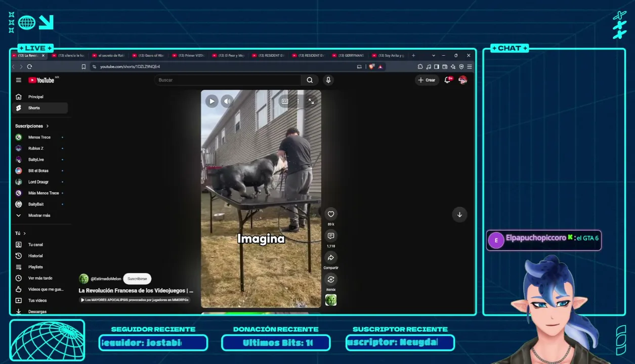Image resolution: width=635 pixels, height=364 pixels.
Task: Enter fullscreen on the Short player
Action: [x=311, y=101]
